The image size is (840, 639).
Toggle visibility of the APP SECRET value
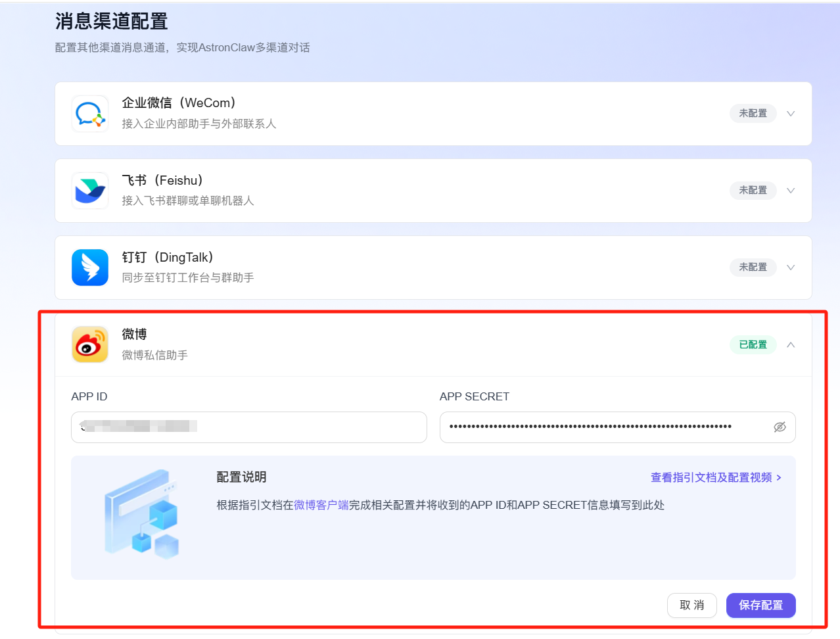point(780,427)
